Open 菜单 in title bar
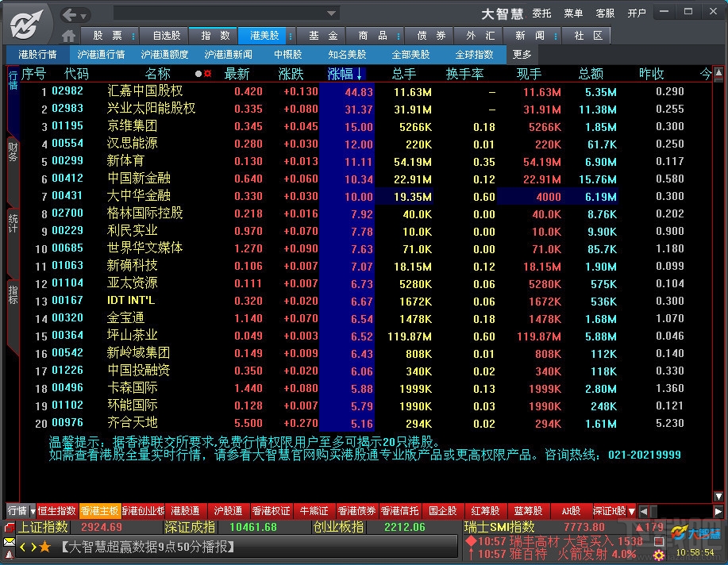The height and width of the screenshot is (565, 728). [x=573, y=13]
